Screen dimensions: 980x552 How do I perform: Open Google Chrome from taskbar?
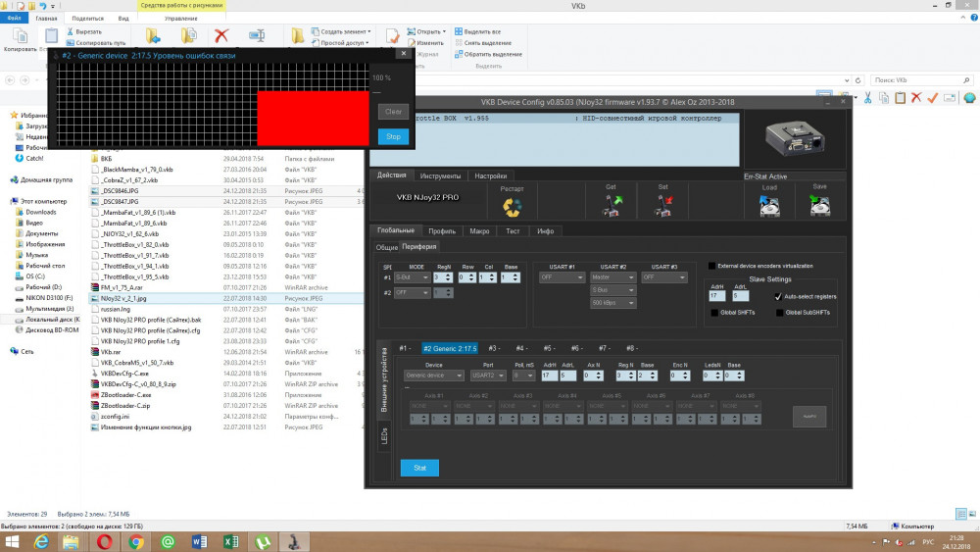coord(135,541)
